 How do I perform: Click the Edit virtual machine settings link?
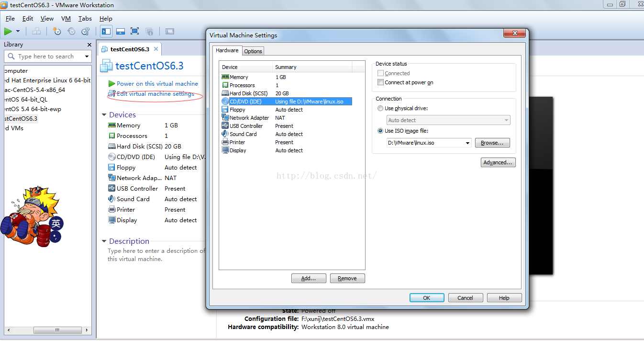(x=155, y=94)
